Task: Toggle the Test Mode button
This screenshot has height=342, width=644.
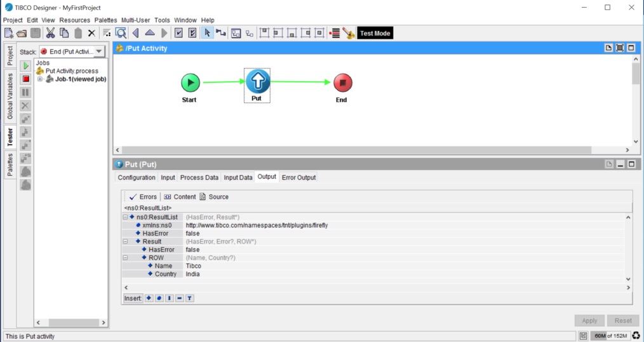Action: click(x=375, y=33)
